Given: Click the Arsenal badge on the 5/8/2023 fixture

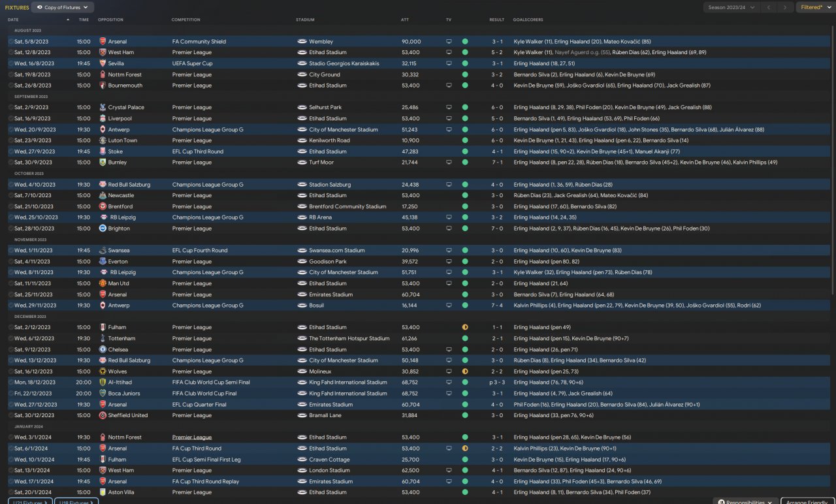Looking at the screenshot, I should (x=103, y=41).
